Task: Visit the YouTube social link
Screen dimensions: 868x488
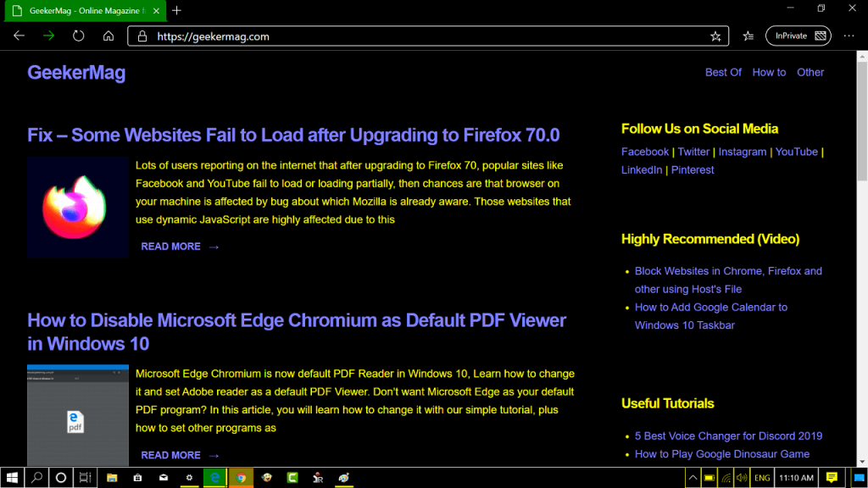Action: coord(796,152)
